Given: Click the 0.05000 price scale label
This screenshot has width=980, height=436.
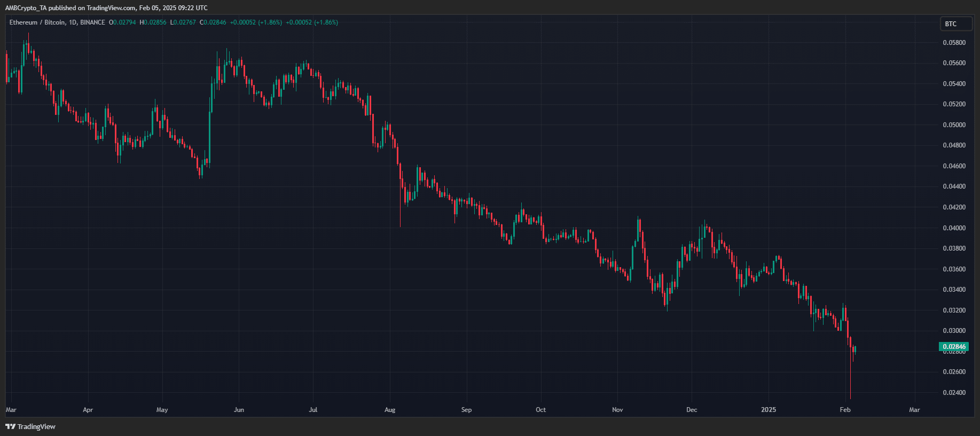Looking at the screenshot, I should click(x=954, y=125).
